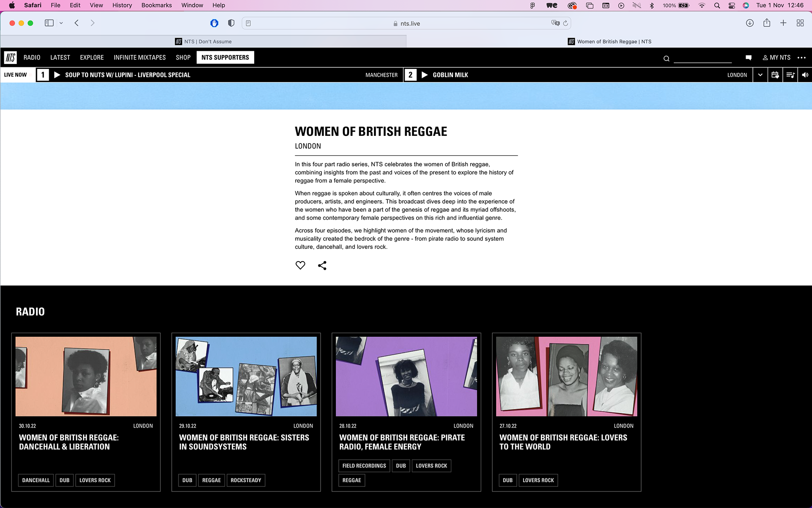The height and width of the screenshot is (508, 812).
Task: Open the NTS chat bubble icon
Action: tap(749, 58)
